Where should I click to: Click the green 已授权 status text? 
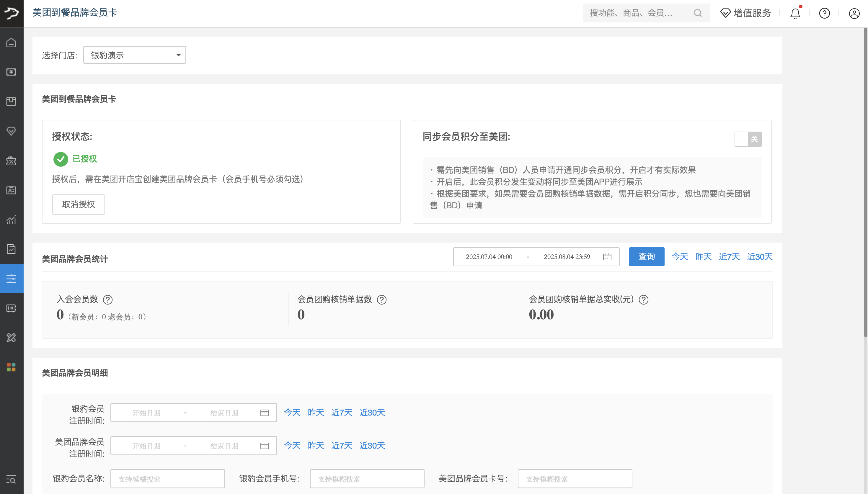84,159
